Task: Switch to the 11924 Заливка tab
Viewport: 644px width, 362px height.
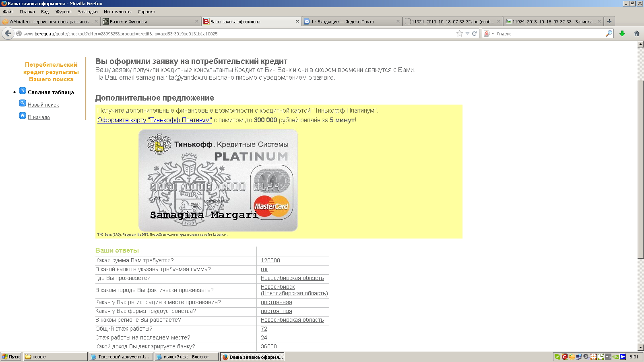Action: coord(553,22)
